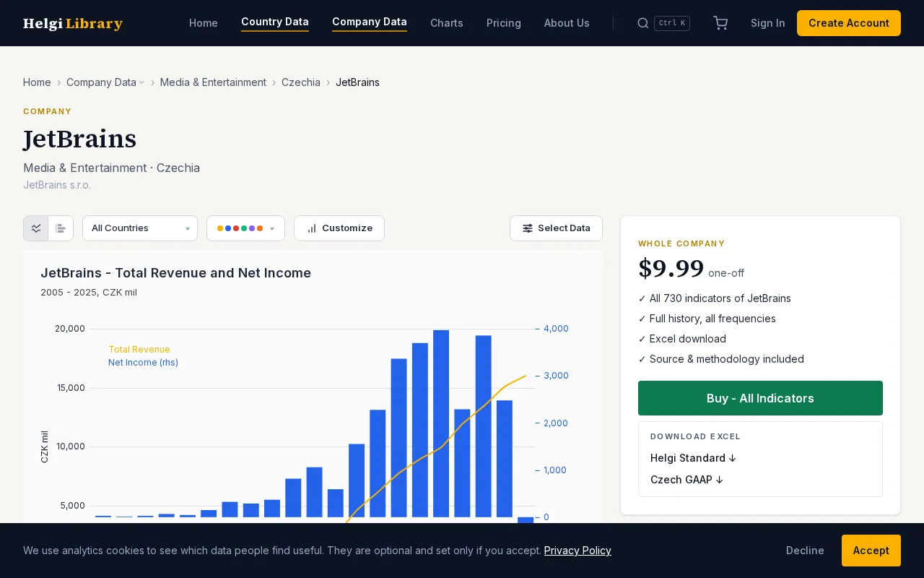Click the Helgi Library logo
924x578 pixels.
(x=73, y=23)
